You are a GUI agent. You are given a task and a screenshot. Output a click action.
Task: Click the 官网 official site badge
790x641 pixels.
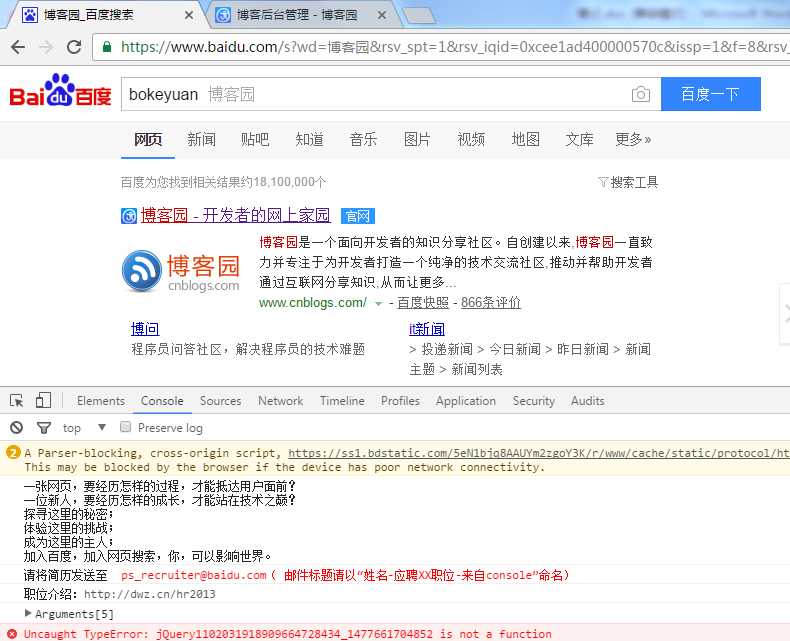click(x=358, y=216)
